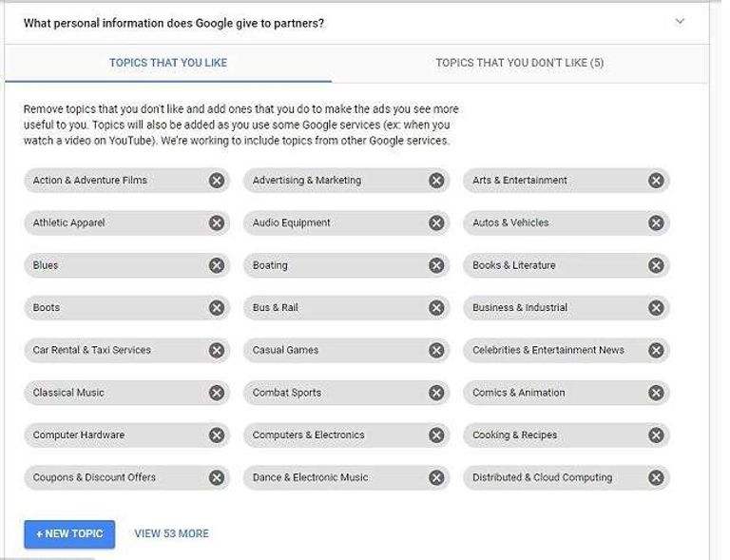Remove the Audio Equipment topic chip
The width and height of the screenshot is (730, 560).
coord(436,223)
